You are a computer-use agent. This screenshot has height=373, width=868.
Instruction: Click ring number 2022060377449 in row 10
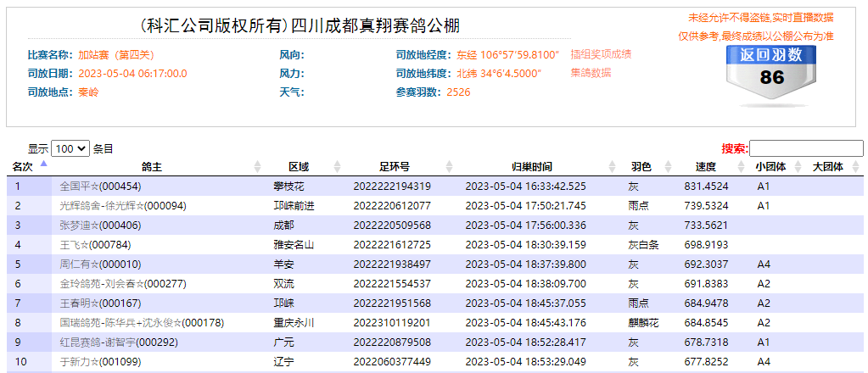(x=392, y=362)
